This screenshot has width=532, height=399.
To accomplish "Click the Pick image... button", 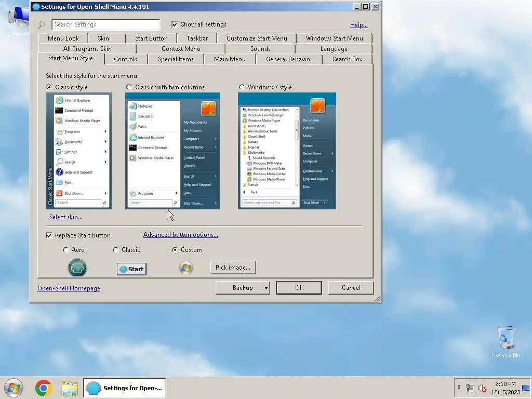I will click(233, 268).
